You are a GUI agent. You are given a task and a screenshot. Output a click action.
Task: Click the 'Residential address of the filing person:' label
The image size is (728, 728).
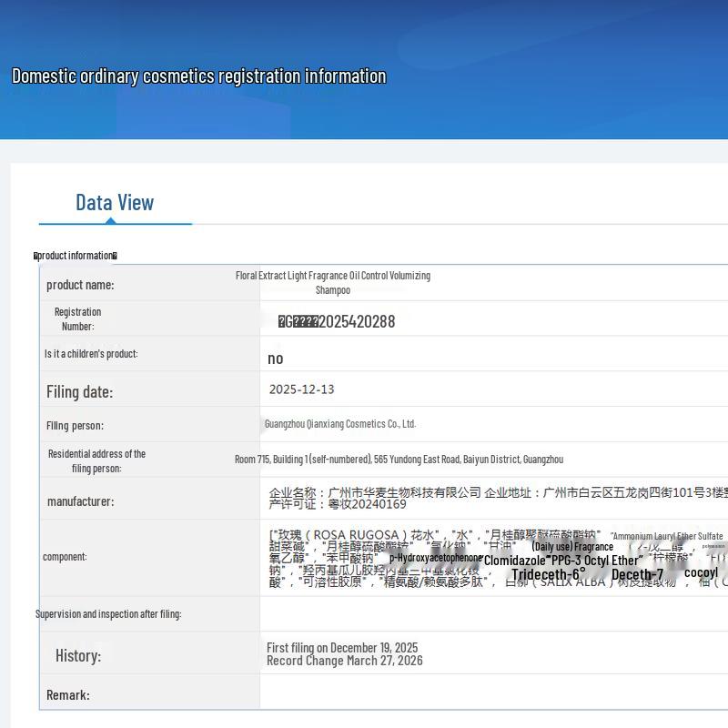coord(96,461)
